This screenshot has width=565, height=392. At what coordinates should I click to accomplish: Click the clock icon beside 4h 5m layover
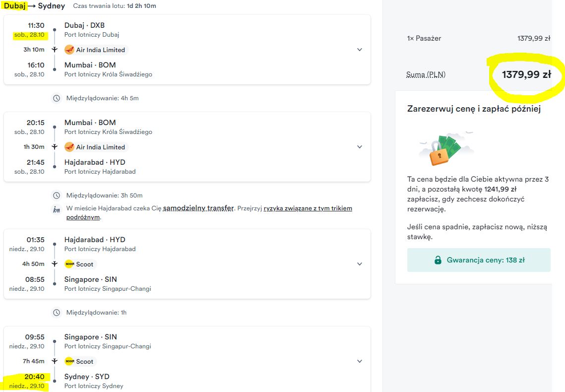pos(57,98)
